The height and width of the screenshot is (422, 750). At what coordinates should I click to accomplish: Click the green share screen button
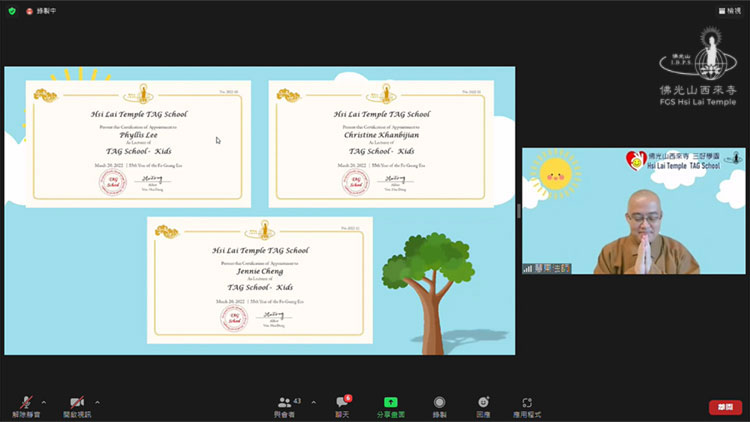pyautogui.click(x=391, y=407)
